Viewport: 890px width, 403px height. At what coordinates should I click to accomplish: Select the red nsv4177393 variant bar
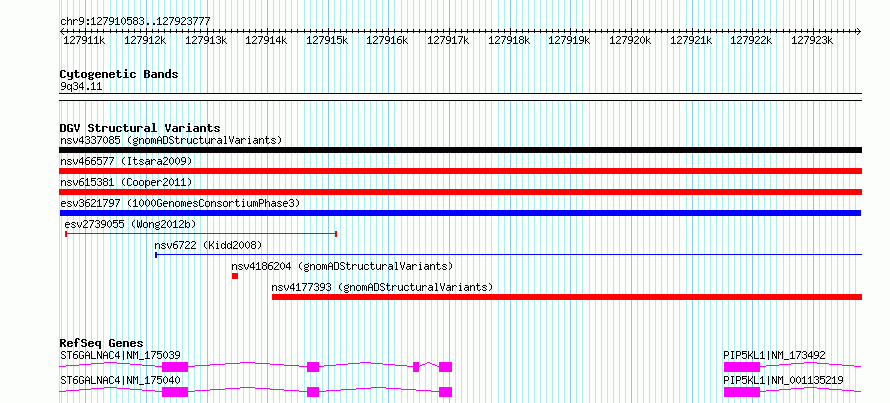(567, 297)
